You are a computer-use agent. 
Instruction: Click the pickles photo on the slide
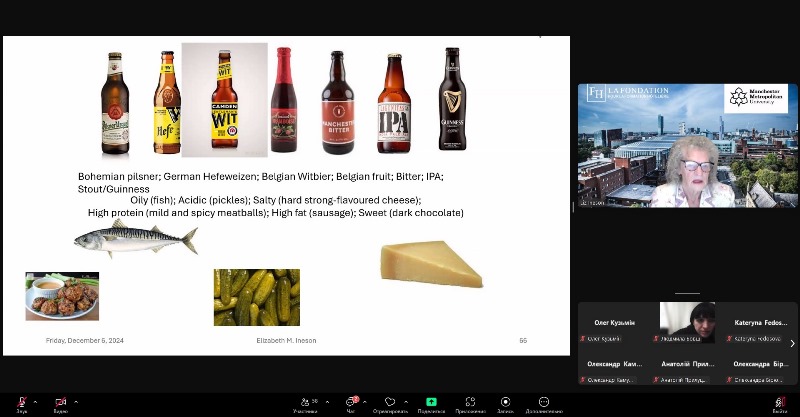[257, 297]
